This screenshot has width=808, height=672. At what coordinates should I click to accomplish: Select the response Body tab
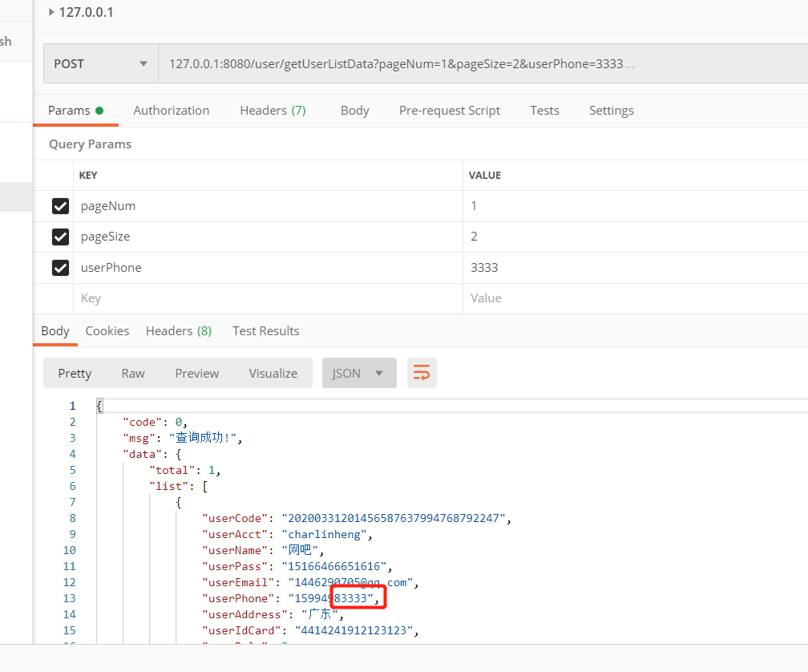click(x=55, y=331)
